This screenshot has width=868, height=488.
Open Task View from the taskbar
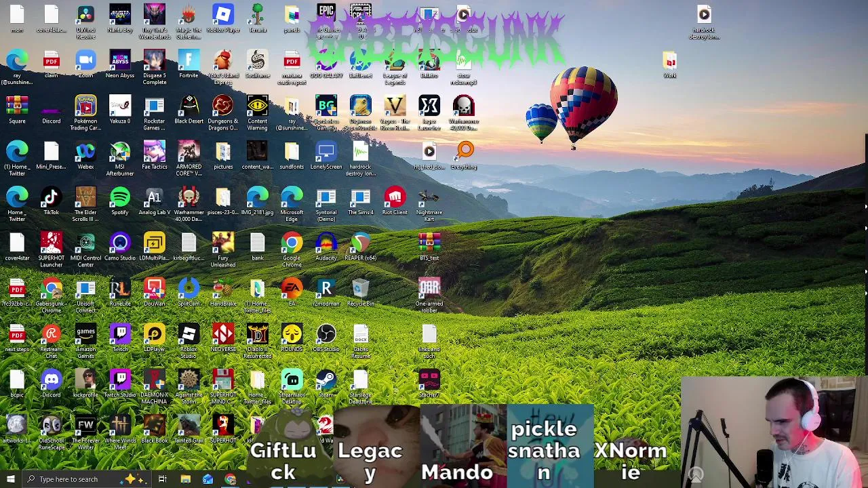(x=163, y=479)
